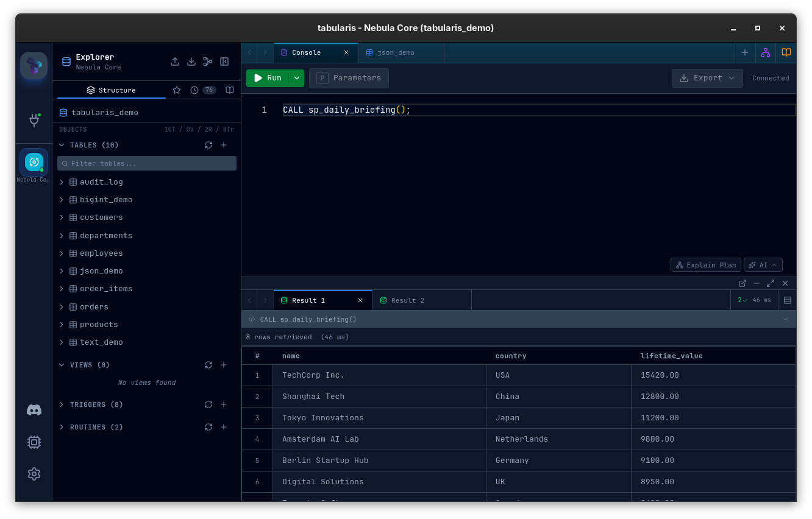This screenshot has height=519, width=812.
Task: Refresh the TRIGGERS section
Action: (x=208, y=404)
